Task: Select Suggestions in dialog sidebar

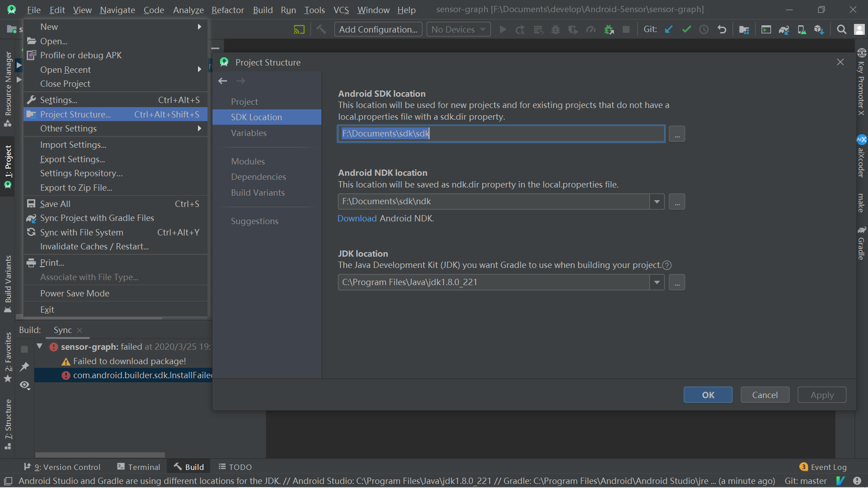Action: 267,221
